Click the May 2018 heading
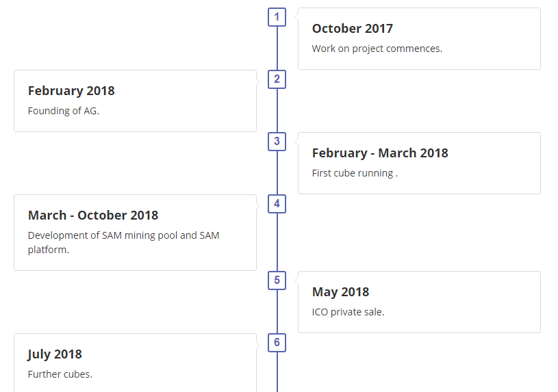This screenshot has width=558, height=392. (x=340, y=292)
